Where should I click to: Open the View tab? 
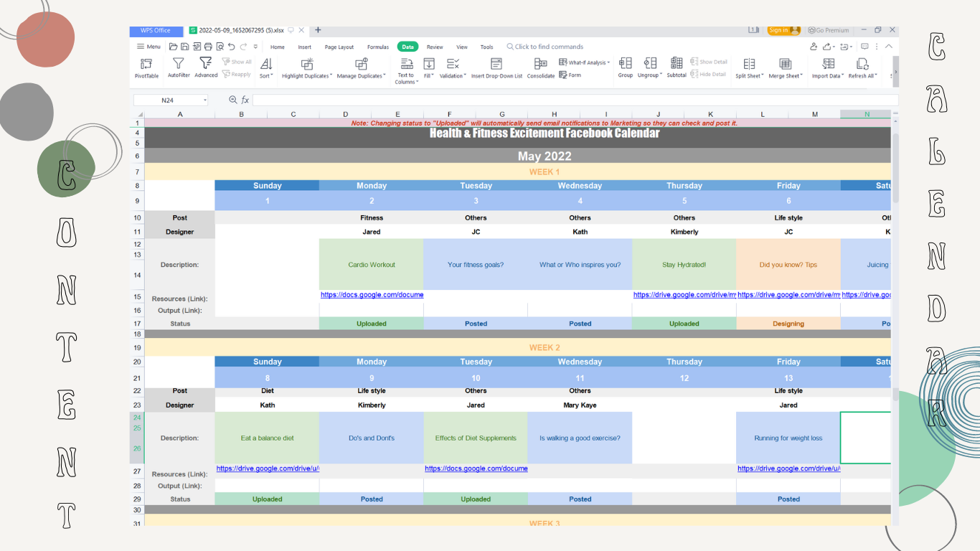pos(462,47)
